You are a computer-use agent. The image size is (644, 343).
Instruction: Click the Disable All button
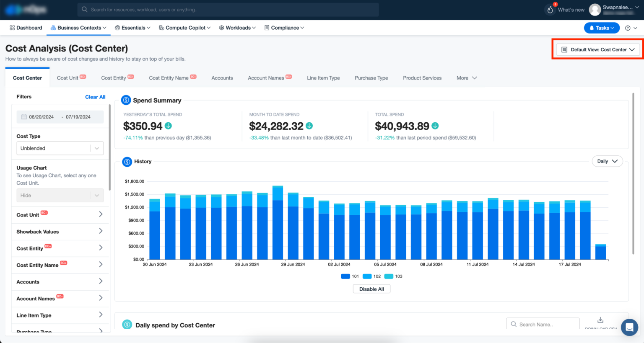click(x=371, y=289)
